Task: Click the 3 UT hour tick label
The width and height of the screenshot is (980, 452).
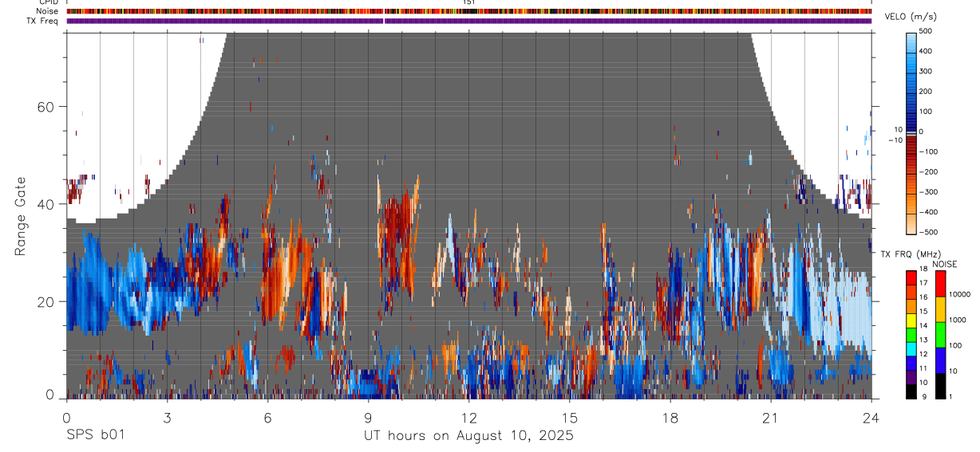Action: tap(167, 418)
